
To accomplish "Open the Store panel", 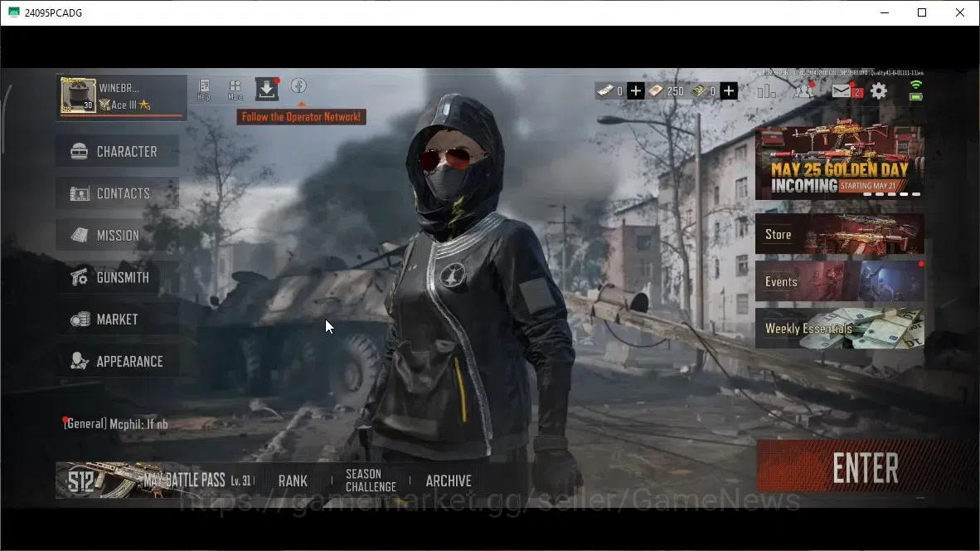I will tap(839, 234).
